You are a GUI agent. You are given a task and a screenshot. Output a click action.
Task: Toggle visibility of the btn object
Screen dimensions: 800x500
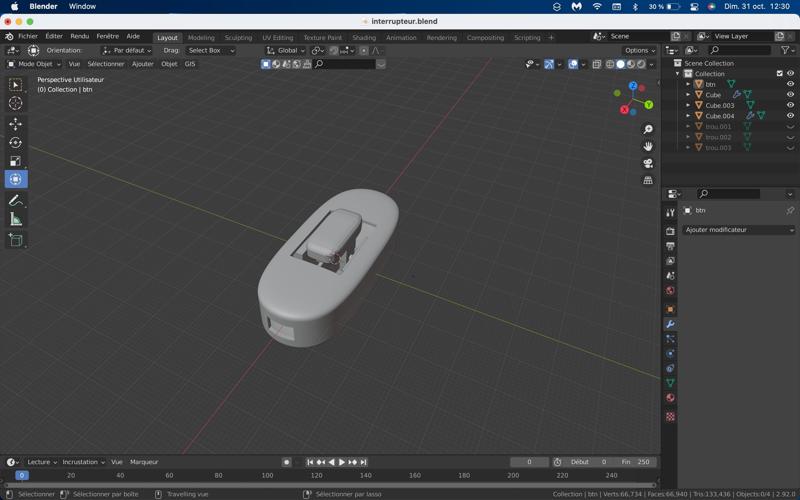[x=790, y=84]
